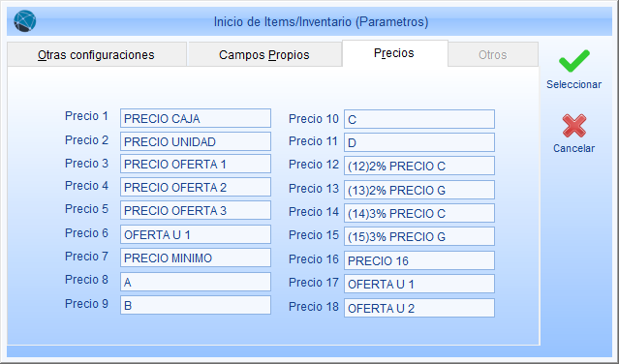Click the (15)3% PRECIO G field
The height and width of the screenshot is (364, 619).
point(419,236)
